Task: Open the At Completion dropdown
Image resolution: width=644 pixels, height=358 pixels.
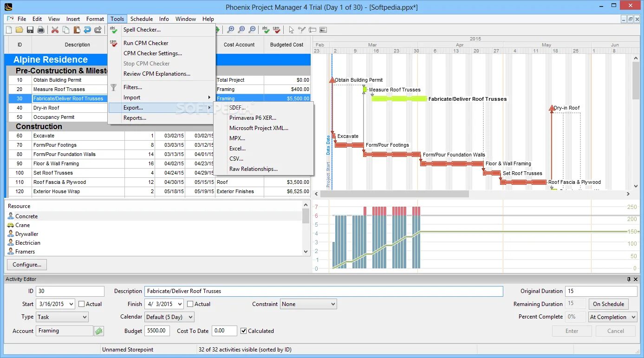Action: pos(613,317)
